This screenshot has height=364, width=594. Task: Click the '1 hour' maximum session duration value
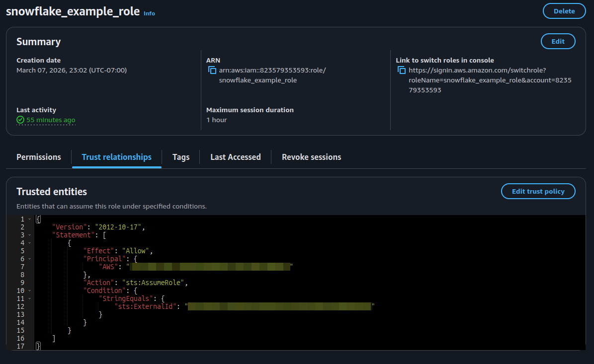click(216, 120)
